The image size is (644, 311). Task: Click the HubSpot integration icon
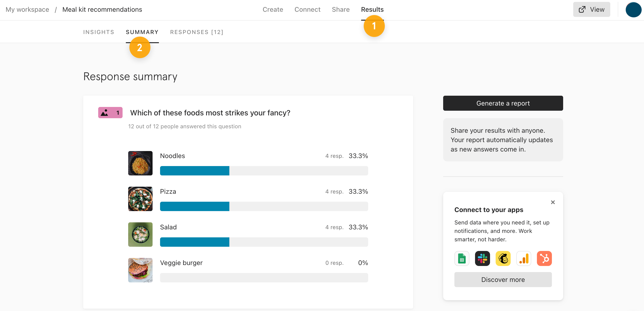point(544,258)
